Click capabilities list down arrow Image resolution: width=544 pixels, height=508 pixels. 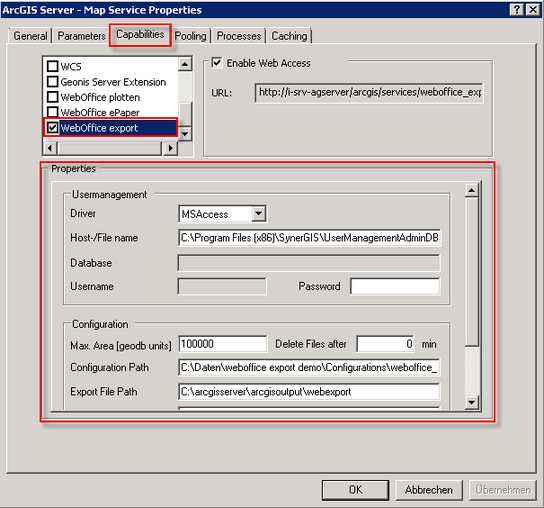(185, 134)
